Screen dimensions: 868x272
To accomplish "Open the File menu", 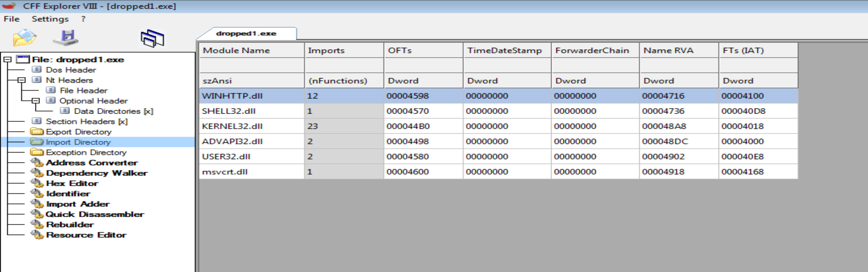I will [x=11, y=19].
